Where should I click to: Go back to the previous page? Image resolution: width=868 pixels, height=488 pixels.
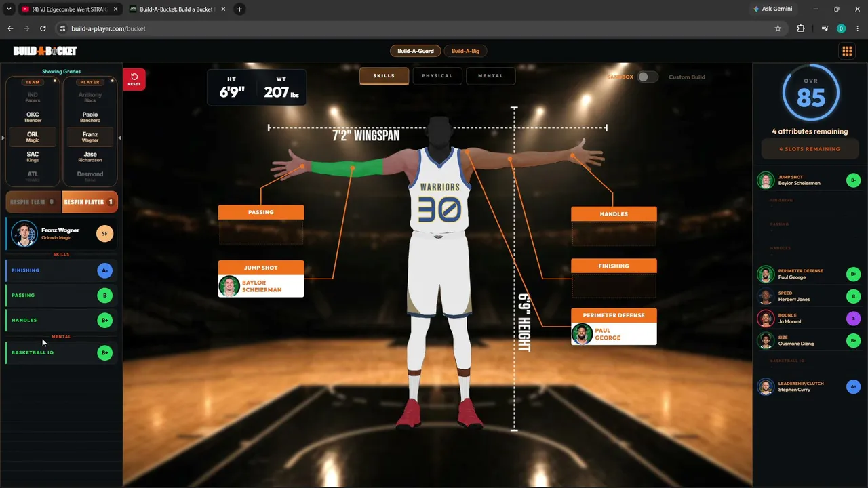[10, 28]
